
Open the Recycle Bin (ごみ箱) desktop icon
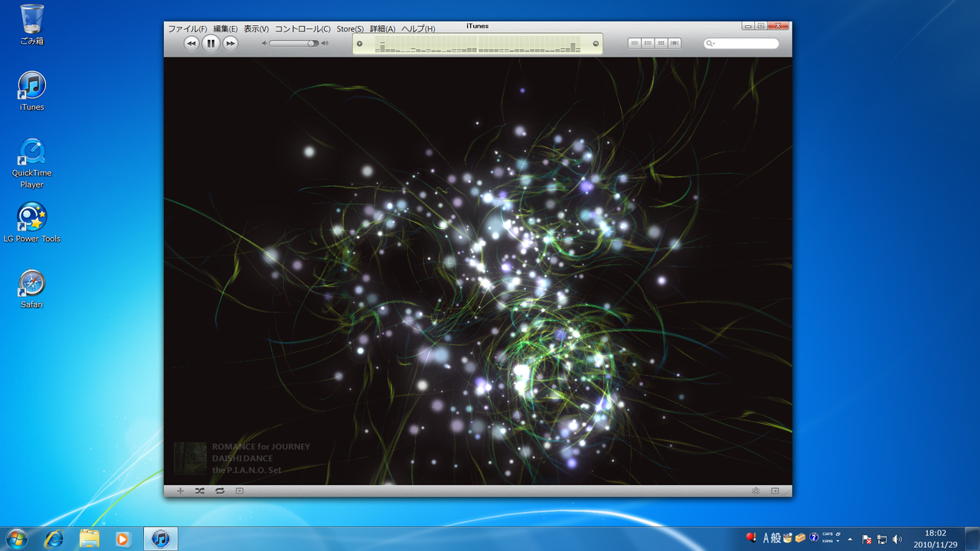pyautogui.click(x=32, y=24)
